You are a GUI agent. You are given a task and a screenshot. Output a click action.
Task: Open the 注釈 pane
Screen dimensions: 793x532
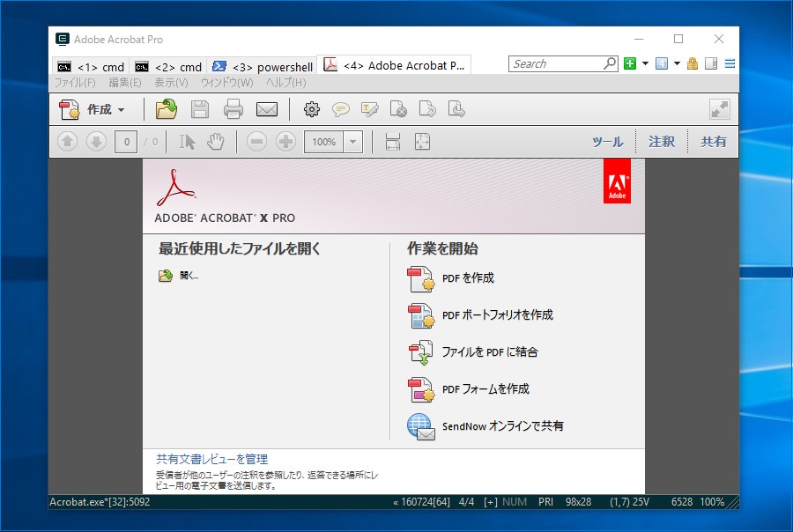(662, 142)
